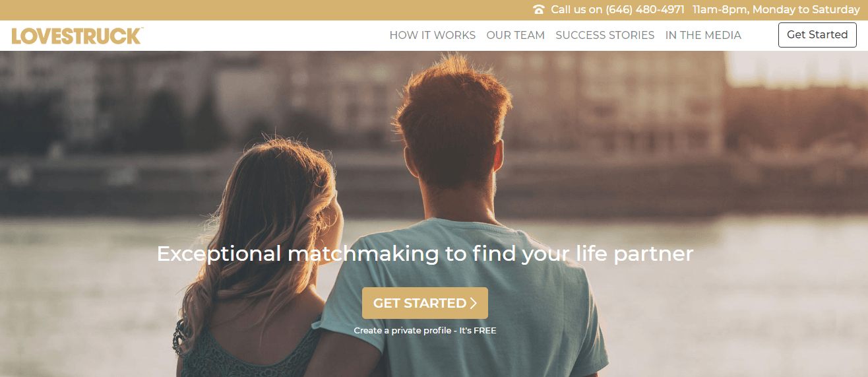868x377 pixels.
Task: Click the Lovestruck logo
Action: 76,36
